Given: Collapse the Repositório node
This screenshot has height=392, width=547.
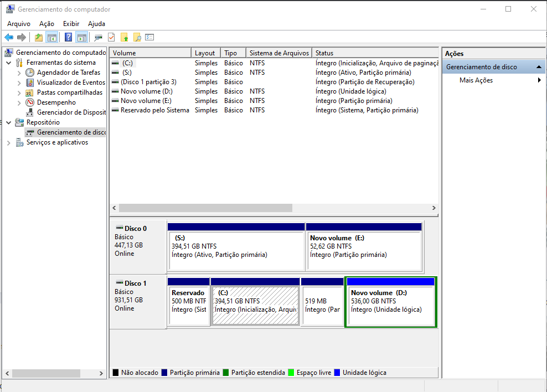Looking at the screenshot, I should pyautogui.click(x=9, y=122).
